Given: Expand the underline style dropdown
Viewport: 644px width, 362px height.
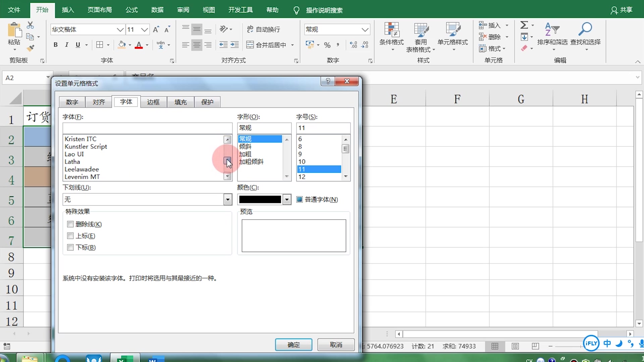Looking at the screenshot, I should [228, 200].
